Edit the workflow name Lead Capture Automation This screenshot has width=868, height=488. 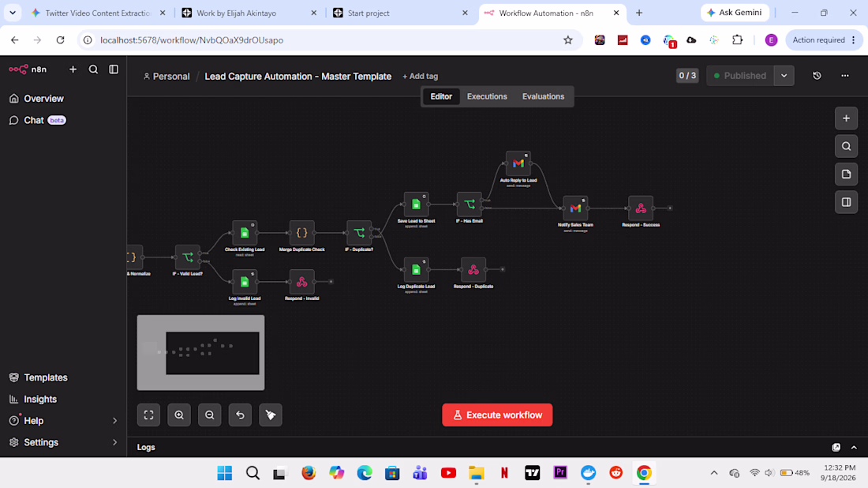297,77
